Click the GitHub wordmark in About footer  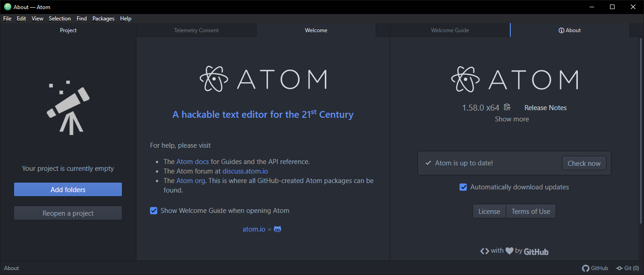coord(536,251)
